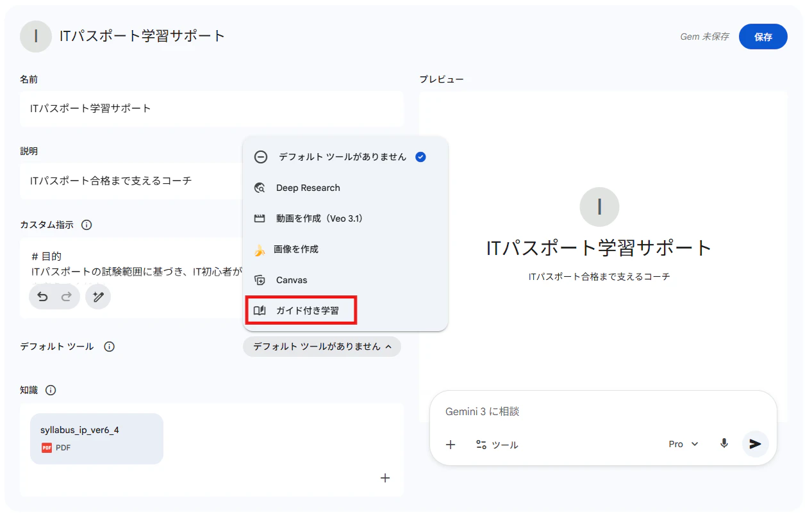Open the Pro model dropdown
The height and width of the screenshot is (517, 812).
[x=683, y=444]
